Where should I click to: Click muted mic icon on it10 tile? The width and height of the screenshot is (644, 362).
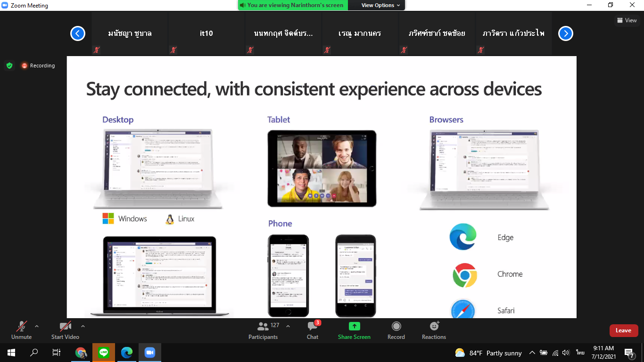(x=173, y=50)
